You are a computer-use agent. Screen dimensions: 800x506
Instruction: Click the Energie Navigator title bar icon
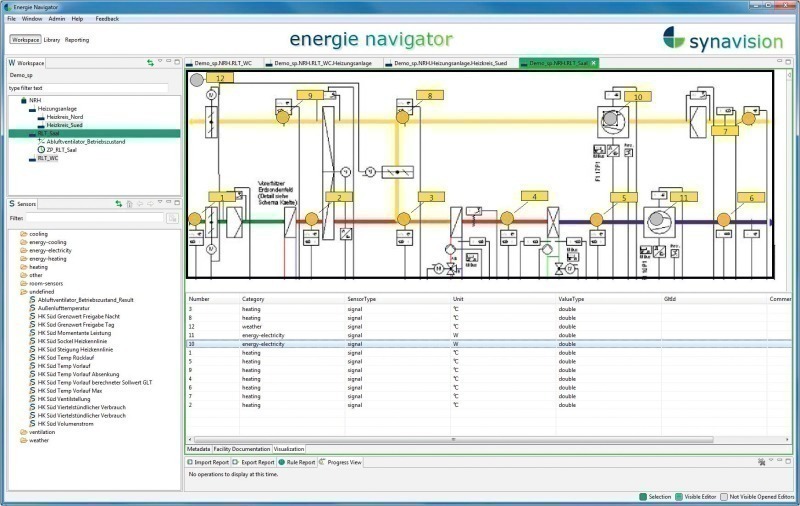7,7
